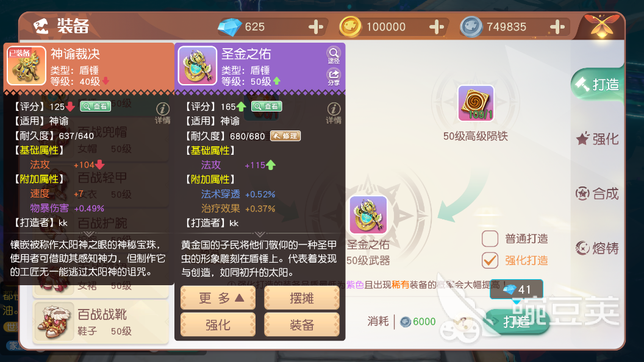
Task: Switch to 合成 tab
Action: 598,193
